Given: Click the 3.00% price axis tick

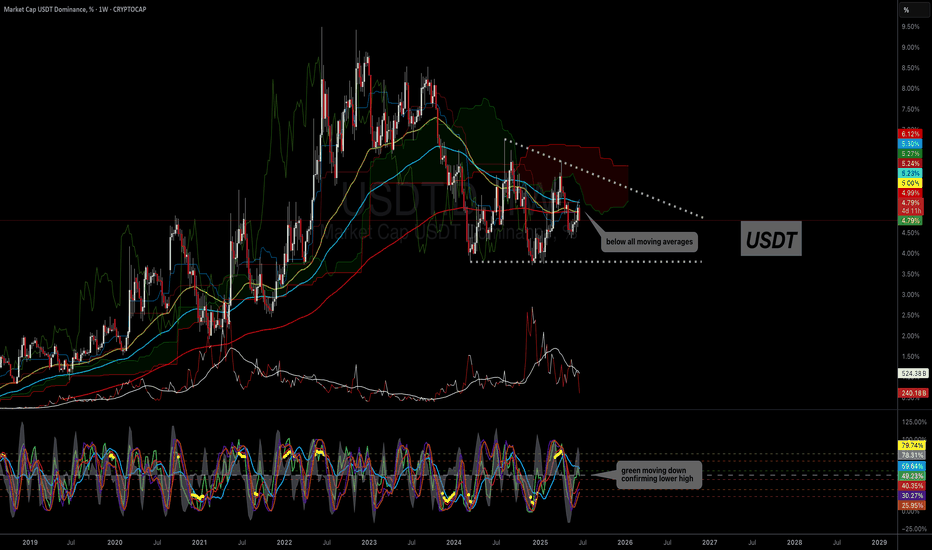Looking at the screenshot, I should point(910,295).
